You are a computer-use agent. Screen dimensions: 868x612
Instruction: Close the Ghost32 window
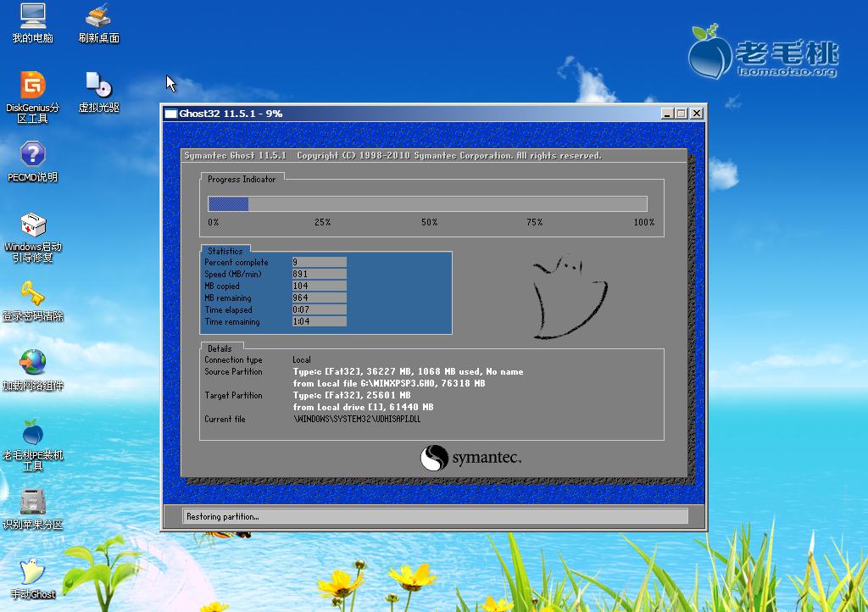click(x=696, y=114)
